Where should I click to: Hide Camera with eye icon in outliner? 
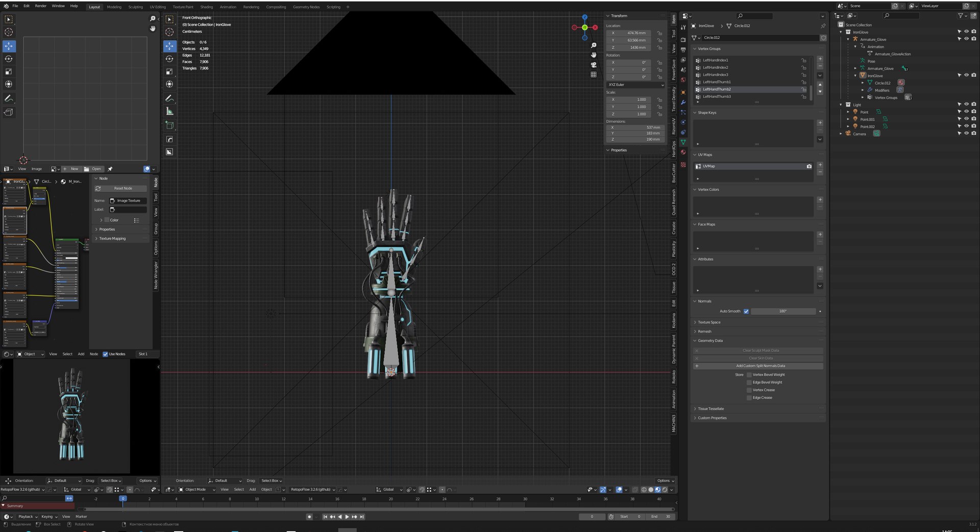click(x=966, y=134)
